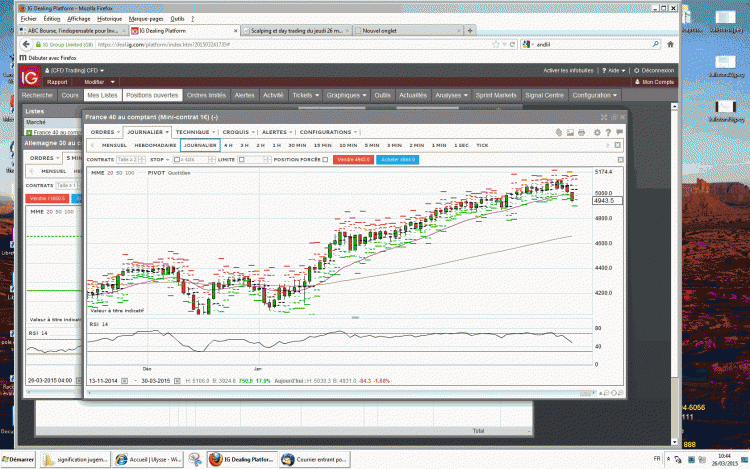The width and height of the screenshot is (750, 469).
Task: Open the Mes Listes tab
Action: point(102,95)
